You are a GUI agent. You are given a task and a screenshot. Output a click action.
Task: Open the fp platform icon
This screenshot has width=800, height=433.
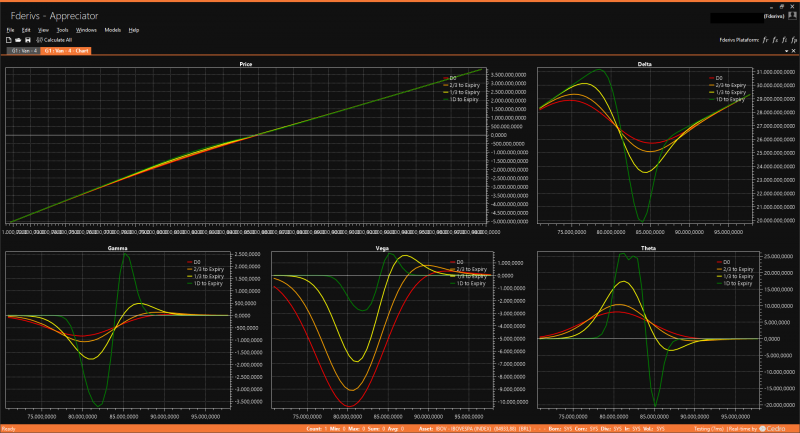pos(793,39)
